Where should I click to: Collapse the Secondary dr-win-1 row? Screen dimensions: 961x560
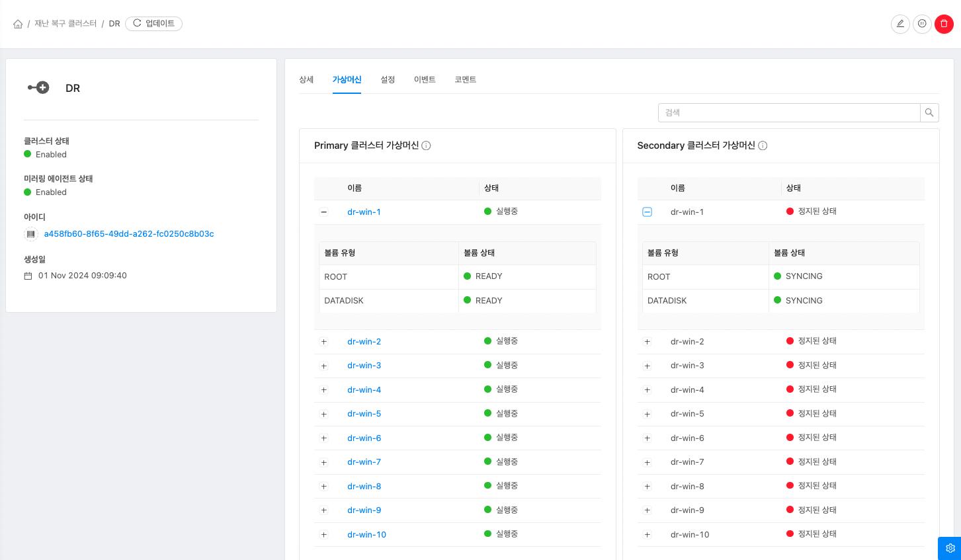648,212
